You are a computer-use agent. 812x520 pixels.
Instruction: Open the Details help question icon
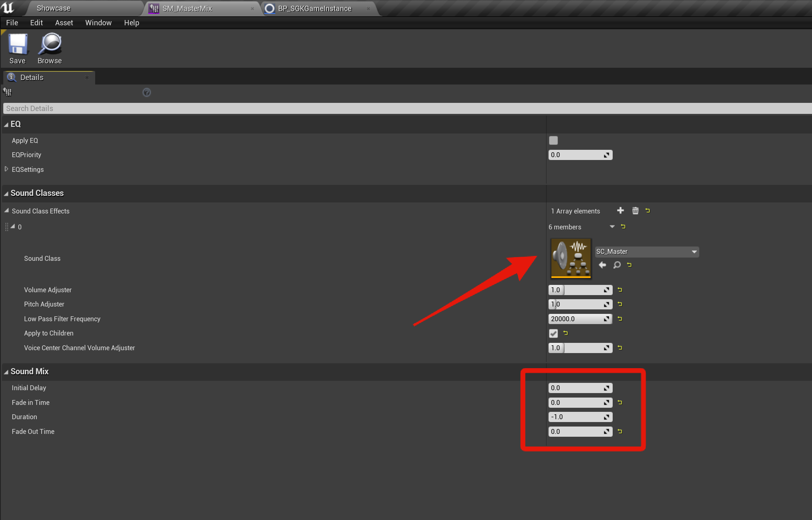147,93
